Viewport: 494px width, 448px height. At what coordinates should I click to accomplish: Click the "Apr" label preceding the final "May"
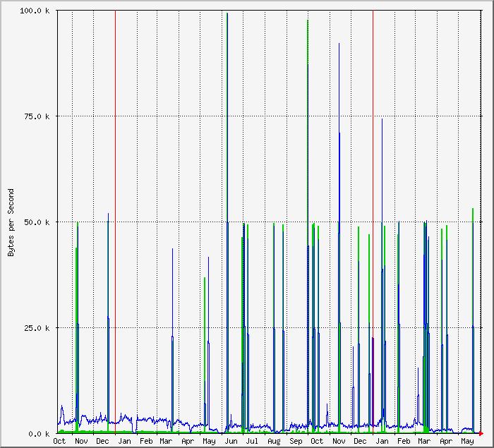[446, 441]
